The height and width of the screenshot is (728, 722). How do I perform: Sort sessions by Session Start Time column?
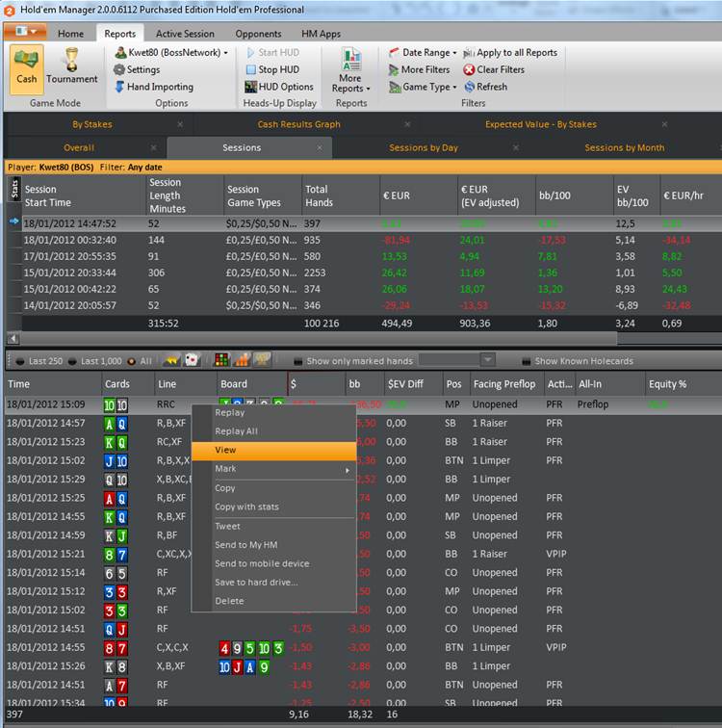point(84,195)
